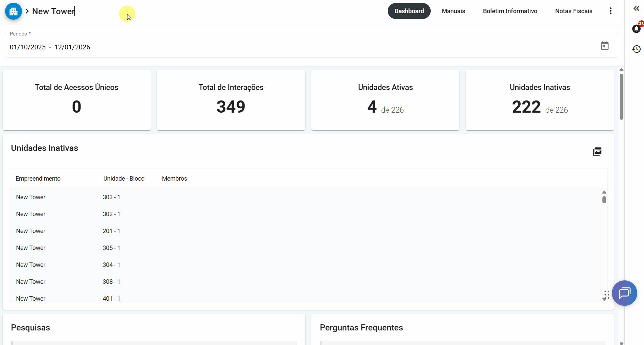The height and width of the screenshot is (345, 644).
Task: Click inactive units table scrollbar up arrow
Action: 604,192
